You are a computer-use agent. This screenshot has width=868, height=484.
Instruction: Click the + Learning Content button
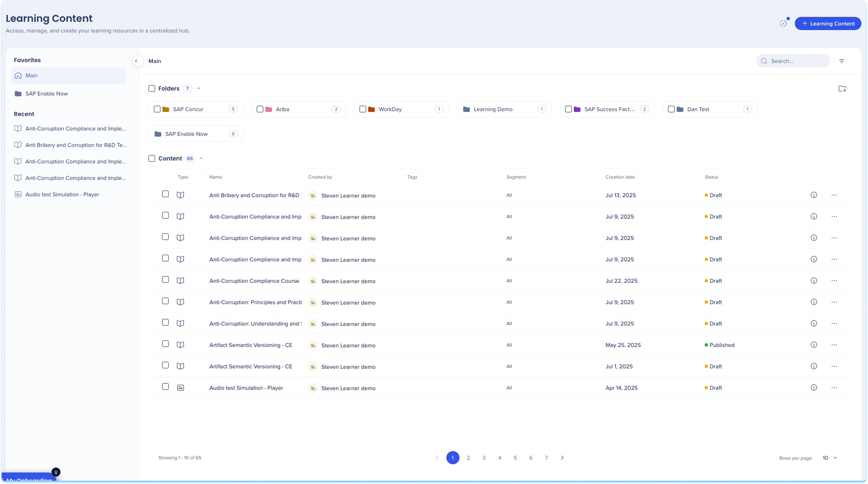[x=828, y=23]
